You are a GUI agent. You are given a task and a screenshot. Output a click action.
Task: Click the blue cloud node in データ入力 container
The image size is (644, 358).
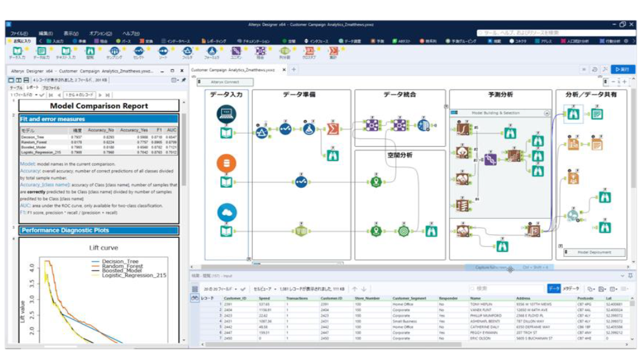(226, 213)
